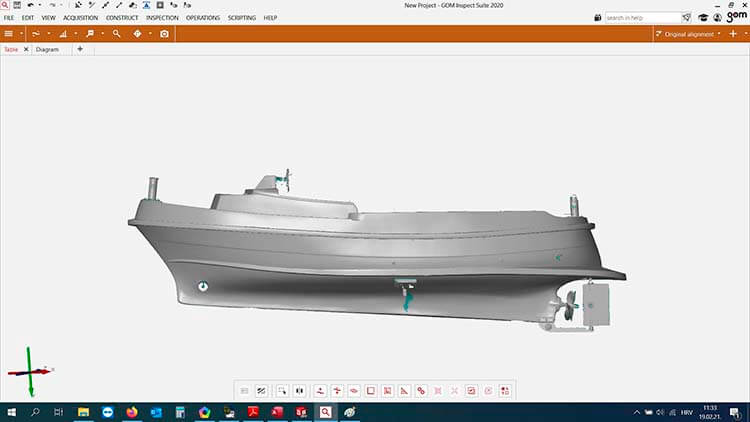
Task: Expand the Original alignment dropdown
Action: 690,34
